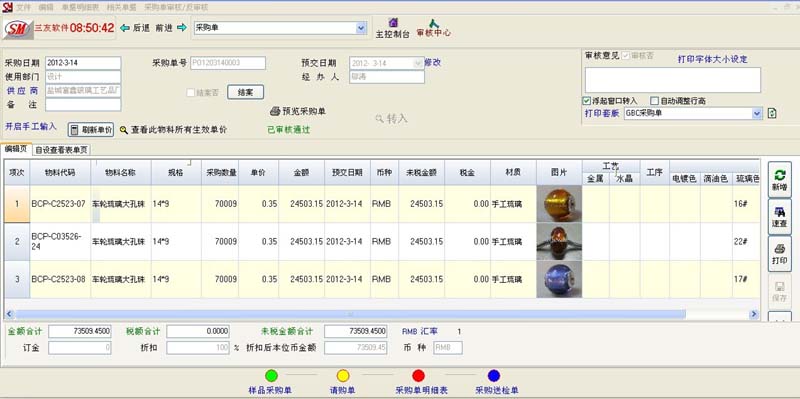
Task: Click the 采购日期 input field
Action: click(x=83, y=63)
